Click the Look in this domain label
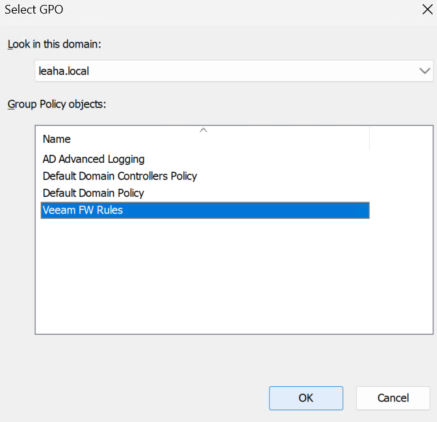Viewport: 437px width, 422px height. point(54,44)
